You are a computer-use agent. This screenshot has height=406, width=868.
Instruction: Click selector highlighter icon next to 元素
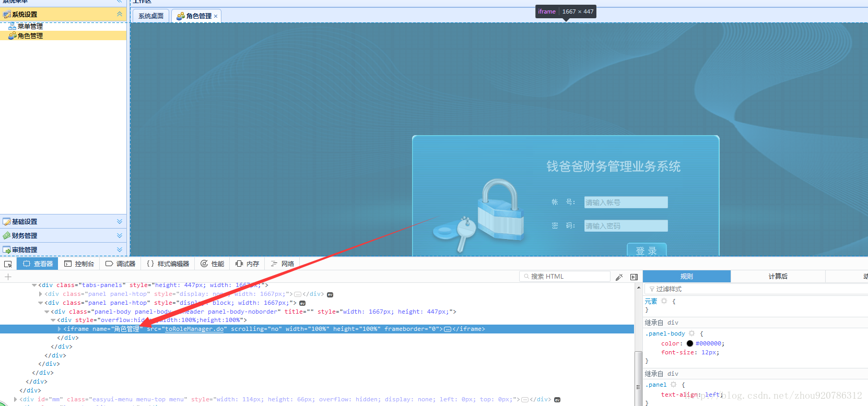tap(664, 301)
